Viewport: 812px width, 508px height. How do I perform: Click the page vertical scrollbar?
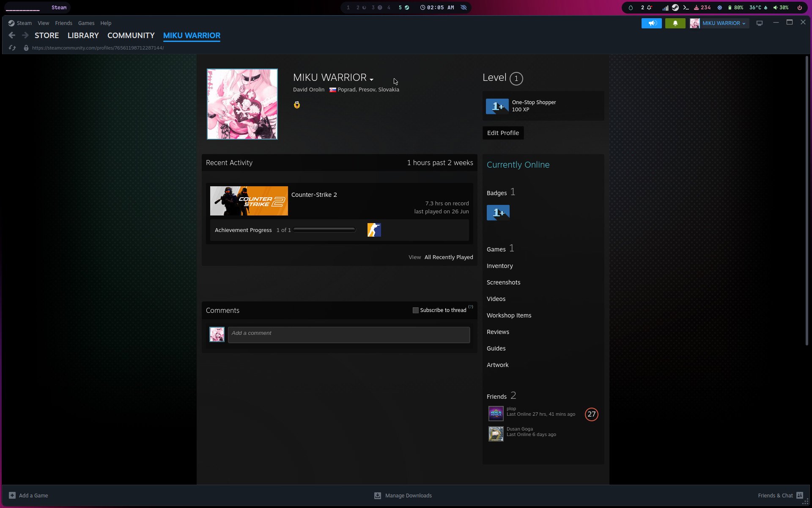point(807,201)
